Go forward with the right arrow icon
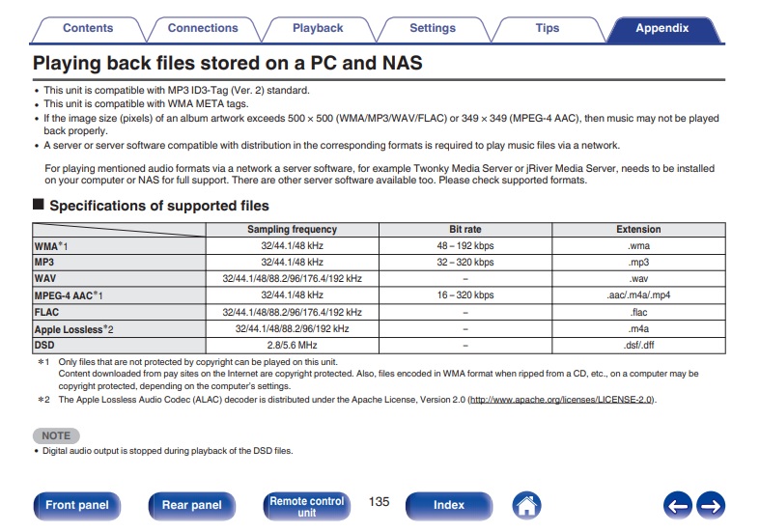 point(711,506)
